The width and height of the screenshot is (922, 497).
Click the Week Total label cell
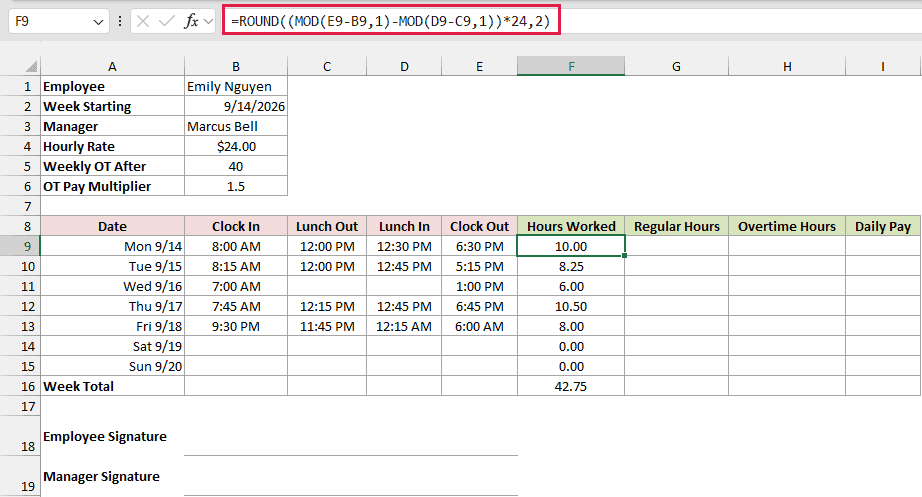(112, 386)
